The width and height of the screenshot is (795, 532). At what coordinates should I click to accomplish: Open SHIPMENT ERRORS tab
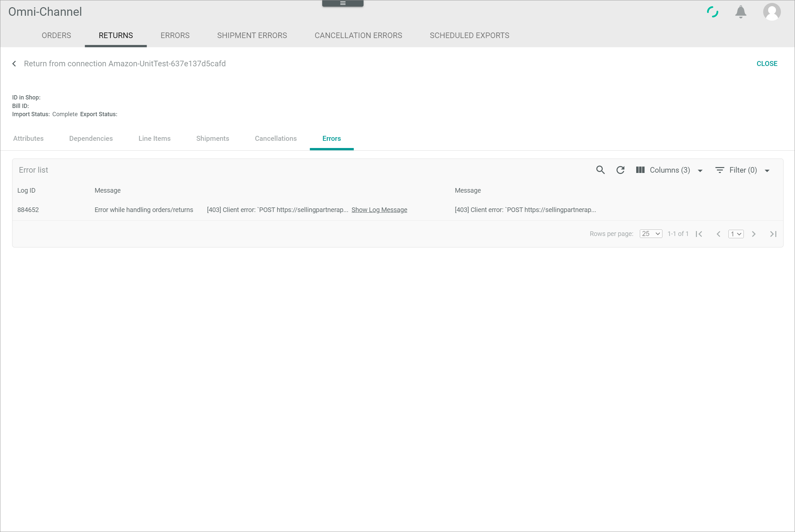[252, 35]
